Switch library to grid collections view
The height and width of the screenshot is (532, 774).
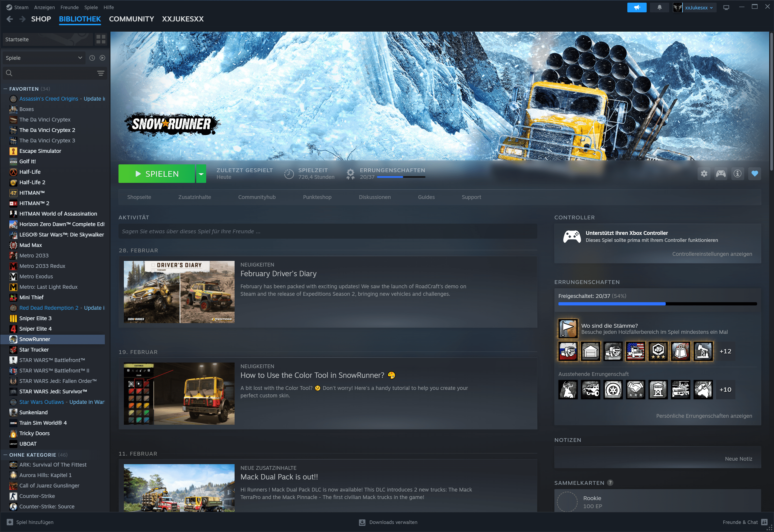click(101, 39)
